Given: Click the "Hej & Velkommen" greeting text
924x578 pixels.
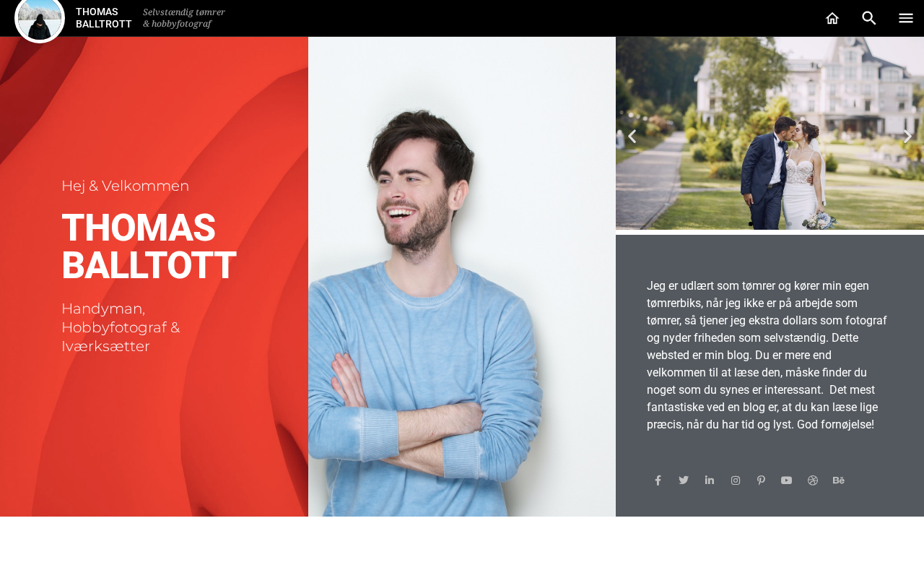Looking at the screenshot, I should [126, 186].
